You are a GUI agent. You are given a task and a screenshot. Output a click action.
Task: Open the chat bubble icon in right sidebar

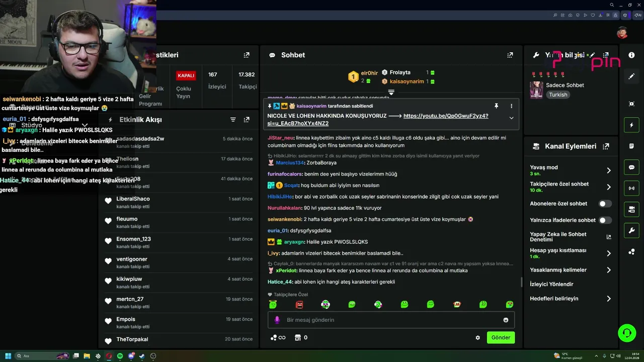point(631,167)
